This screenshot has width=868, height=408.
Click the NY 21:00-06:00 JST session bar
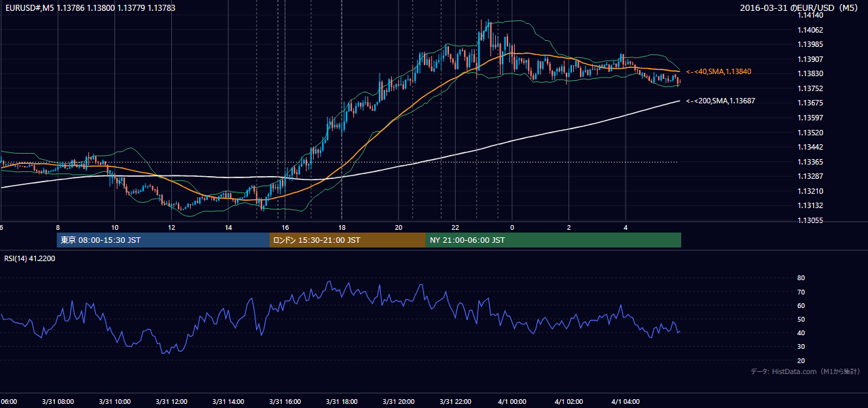(554, 240)
